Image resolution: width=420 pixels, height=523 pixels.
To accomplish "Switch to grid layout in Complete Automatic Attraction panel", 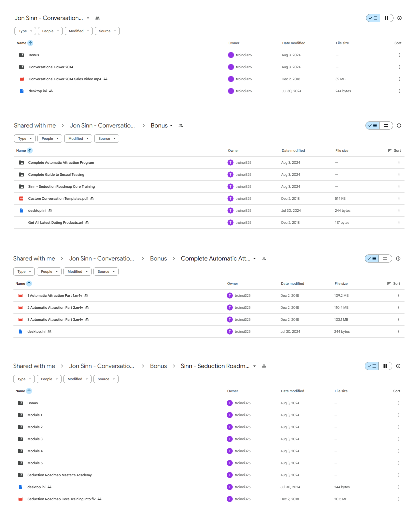I will pos(385,258).
